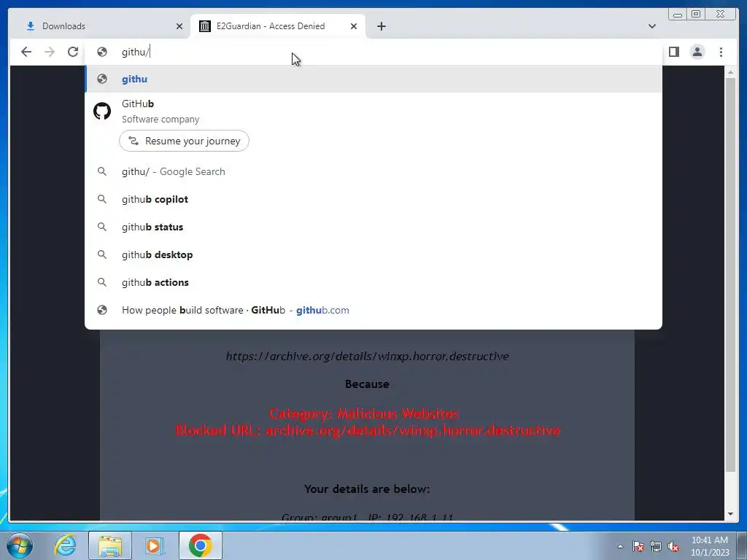Click 'Category: Malicious Websites' text

(364, 413)
